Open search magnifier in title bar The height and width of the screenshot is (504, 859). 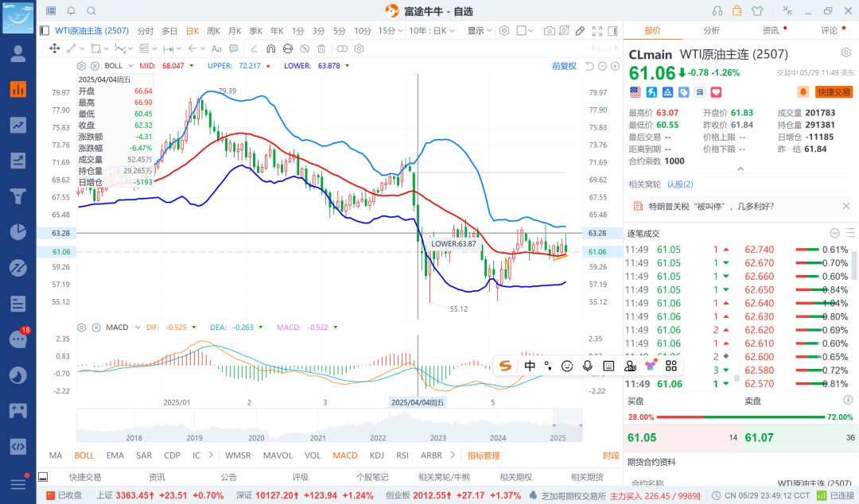pos(91,11)
